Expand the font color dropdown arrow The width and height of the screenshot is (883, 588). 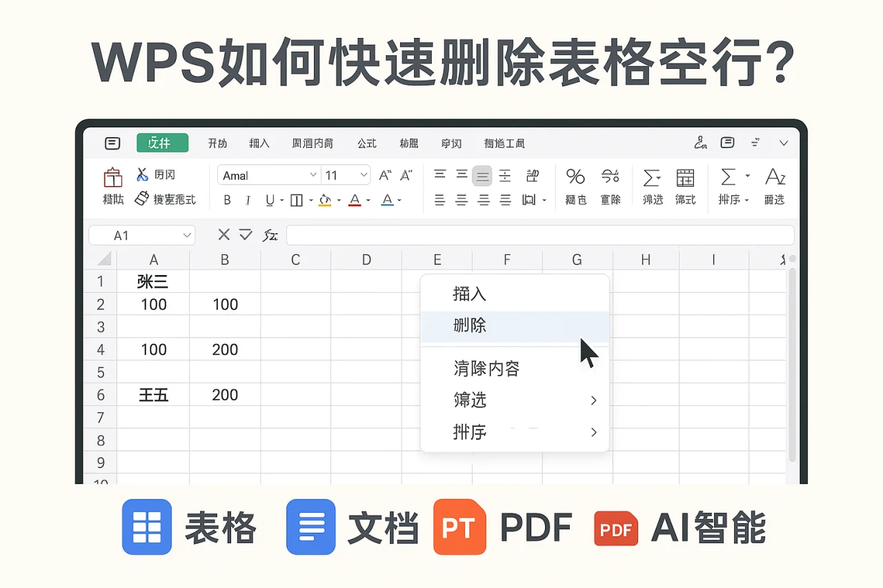pos(368,200)
